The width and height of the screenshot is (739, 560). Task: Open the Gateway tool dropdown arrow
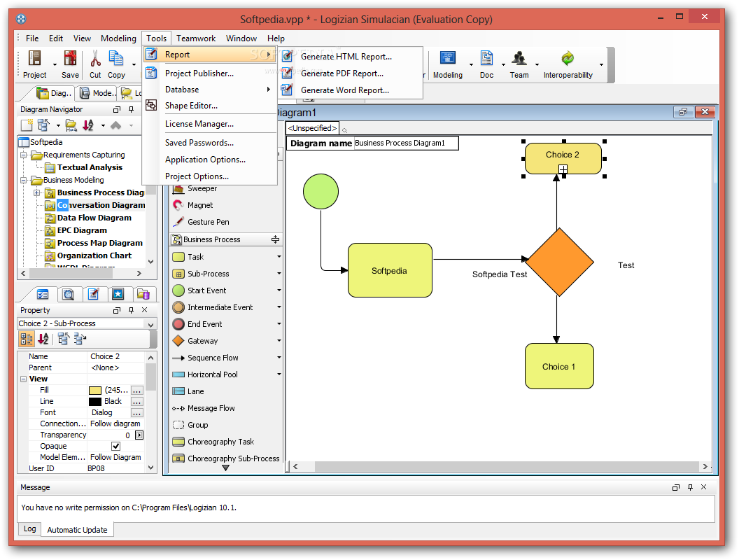click(x=279, y=341)
